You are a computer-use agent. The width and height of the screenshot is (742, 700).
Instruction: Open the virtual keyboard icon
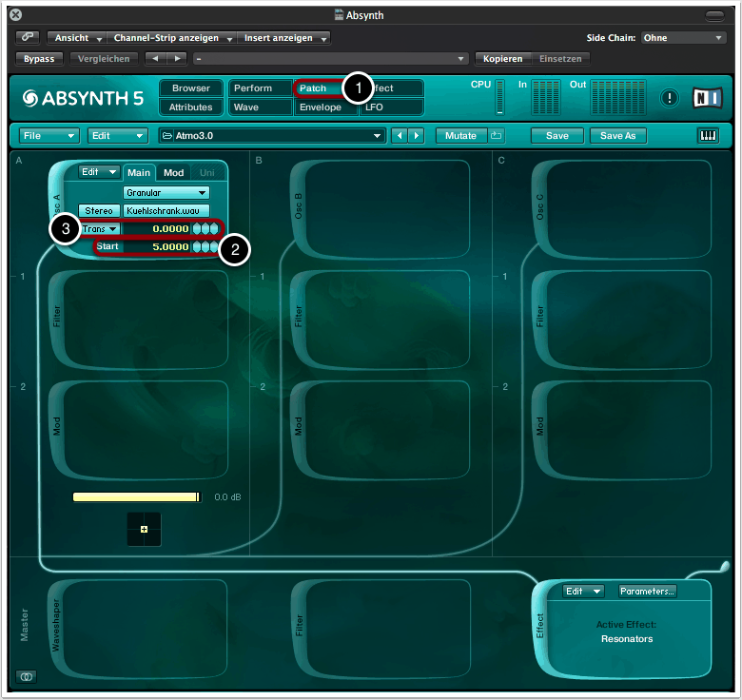coord(709,136)
